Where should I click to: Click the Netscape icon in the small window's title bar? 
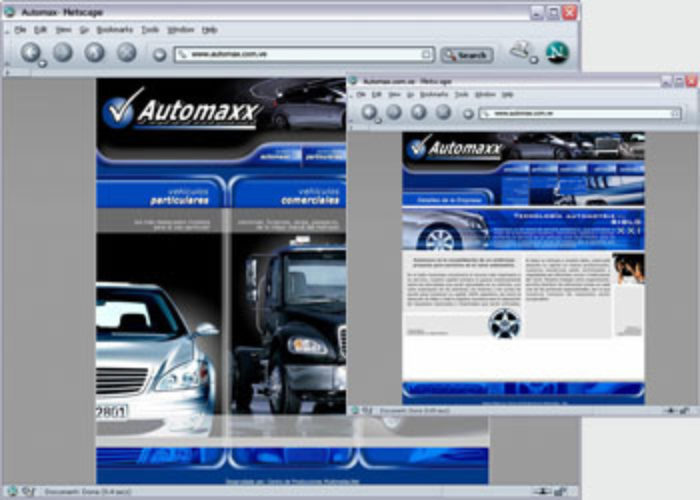[353, 81]
